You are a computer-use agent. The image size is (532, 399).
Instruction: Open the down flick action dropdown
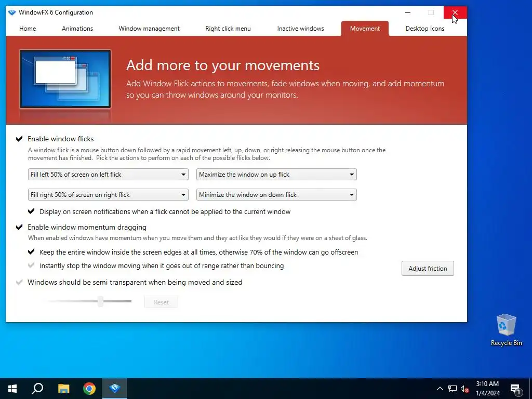point(276,195)
